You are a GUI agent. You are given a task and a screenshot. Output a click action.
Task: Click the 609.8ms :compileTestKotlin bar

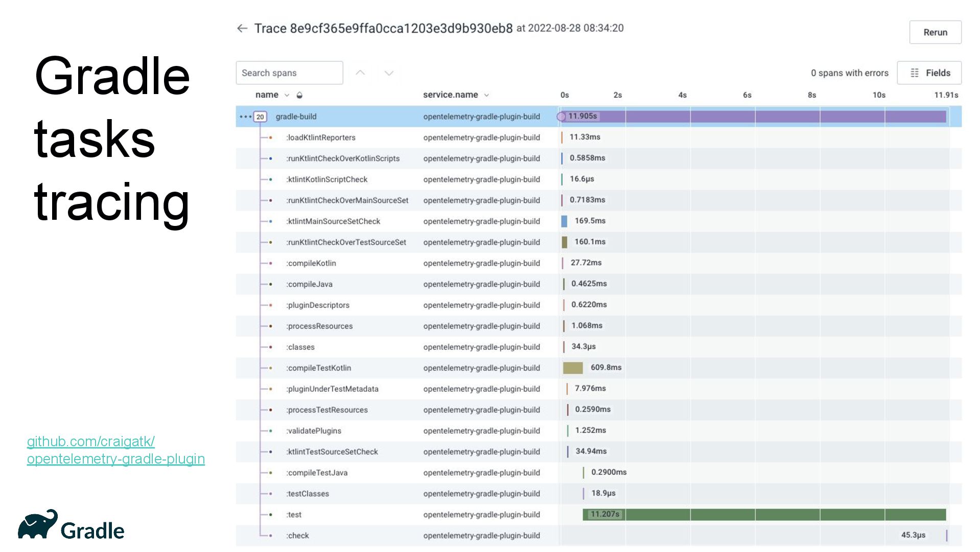coord(573,367)
